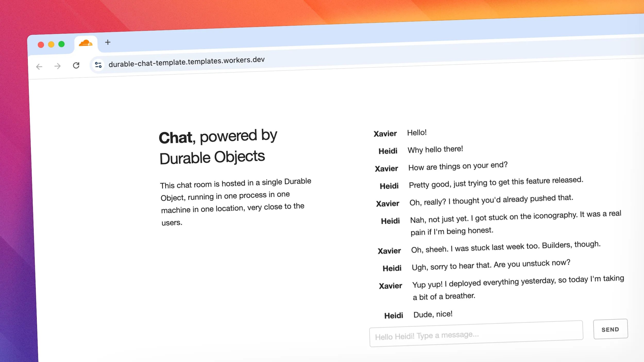This screenshot has height=362, width=644.
Task: Click the Xavier name beside 'Hello!'
Action: point(385,134)
